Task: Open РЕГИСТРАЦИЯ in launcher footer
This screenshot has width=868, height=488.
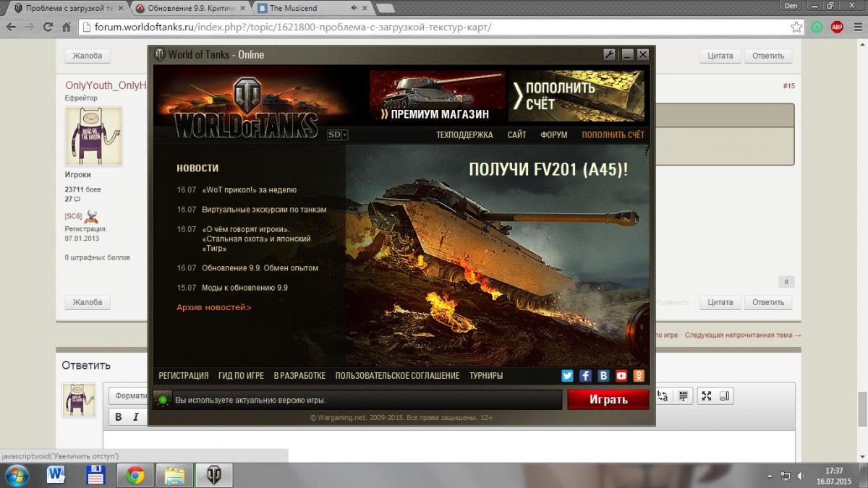Action: pos(184,375)
